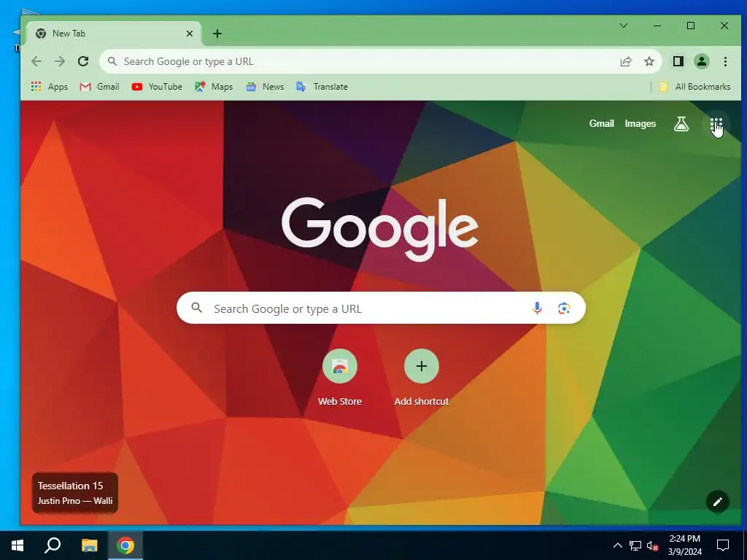Screen dimensions: 747x560
Task: Click the Chrome taskbar icon
Action: [x=125, y=545]
